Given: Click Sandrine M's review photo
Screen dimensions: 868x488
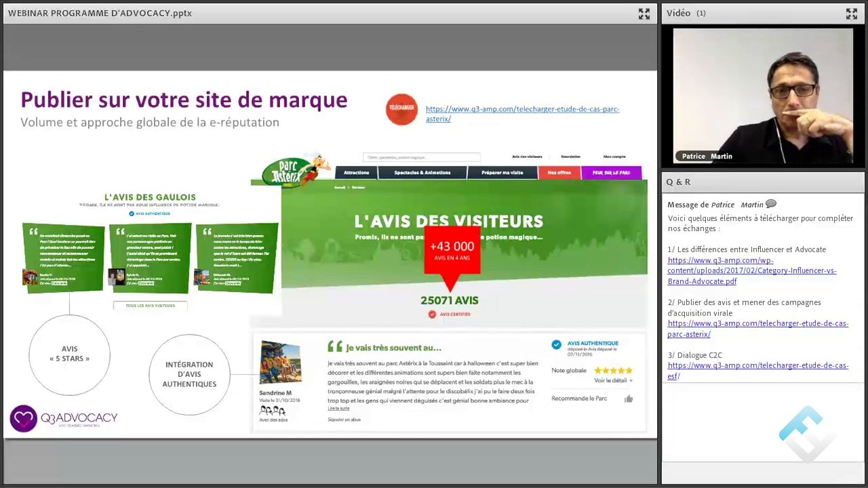Looking at the screenshot, I should pyautogui.click(x=280, y=363).
